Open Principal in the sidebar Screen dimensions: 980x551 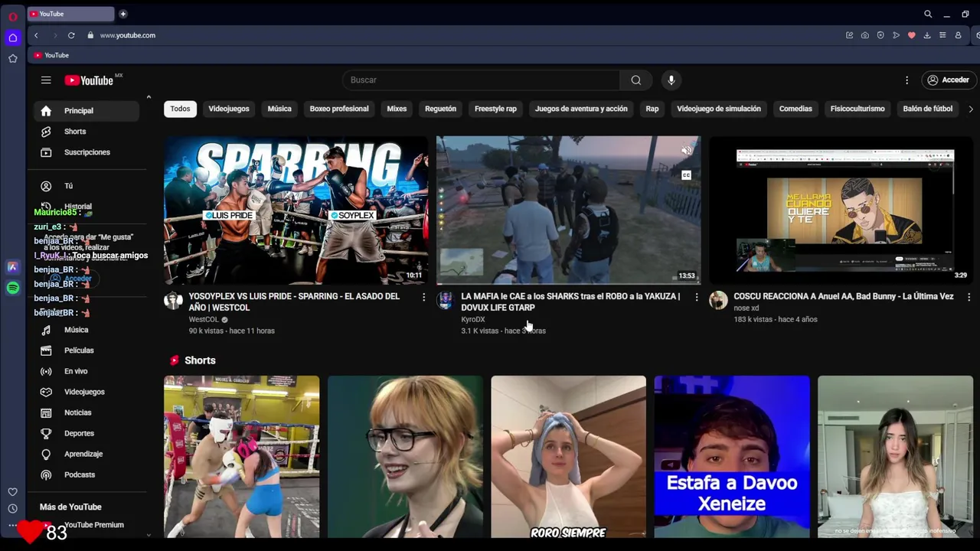tap(87, 111)
